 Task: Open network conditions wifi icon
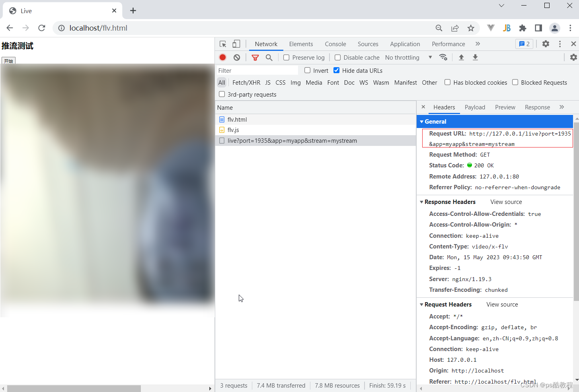point(443,57)
